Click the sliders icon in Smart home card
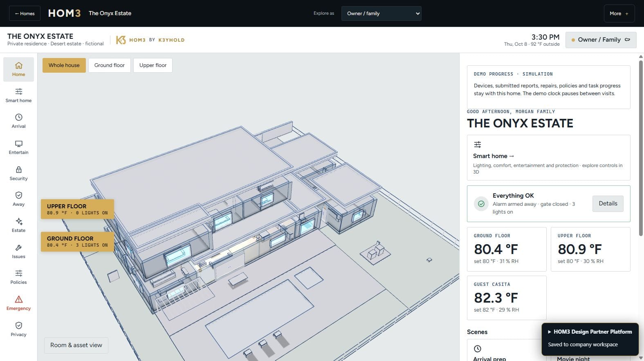644x361 pixels. pos(477,145)
